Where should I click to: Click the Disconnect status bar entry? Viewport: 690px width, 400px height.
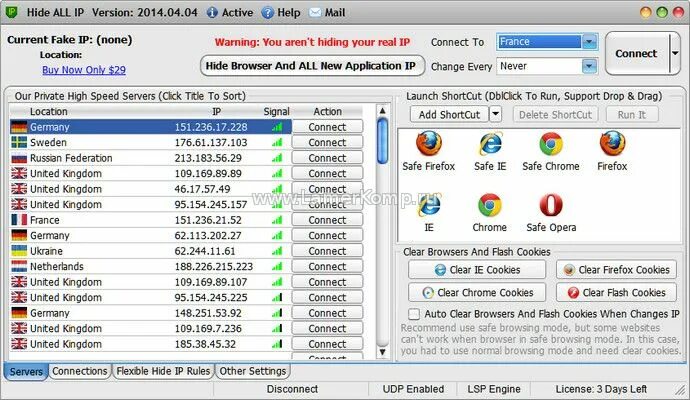[292, 389]
